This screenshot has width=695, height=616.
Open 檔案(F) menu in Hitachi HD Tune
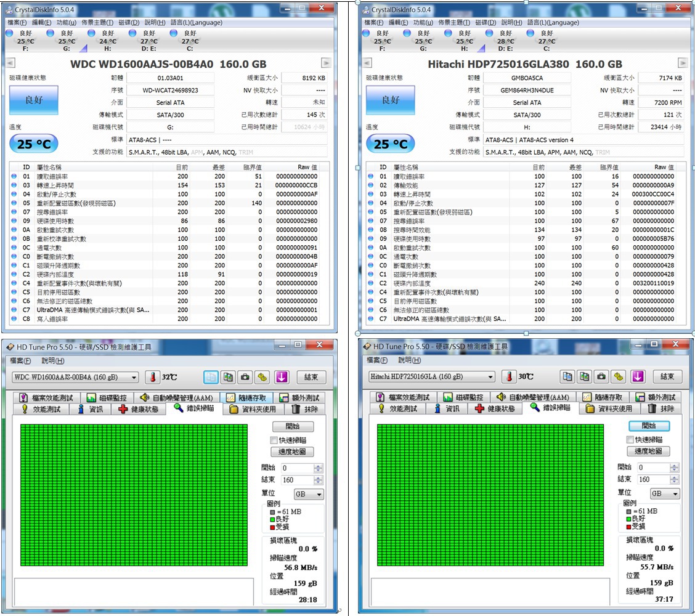[x=377, y=360]
